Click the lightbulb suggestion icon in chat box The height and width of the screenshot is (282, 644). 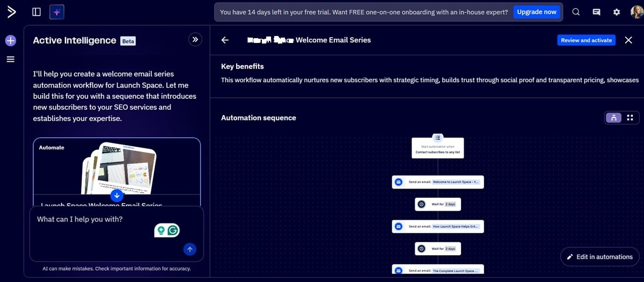coord(160,230)
